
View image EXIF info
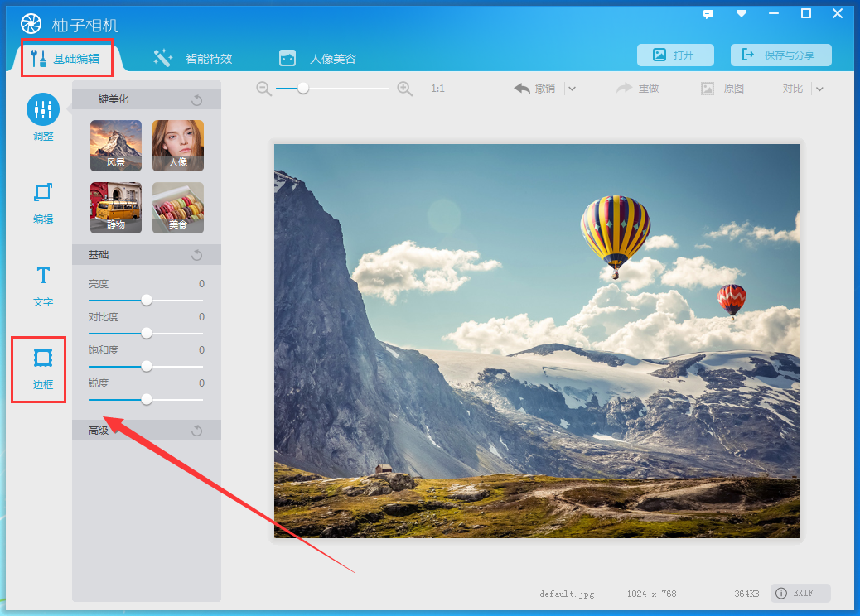pyautogui.click(x=800, y=593)
